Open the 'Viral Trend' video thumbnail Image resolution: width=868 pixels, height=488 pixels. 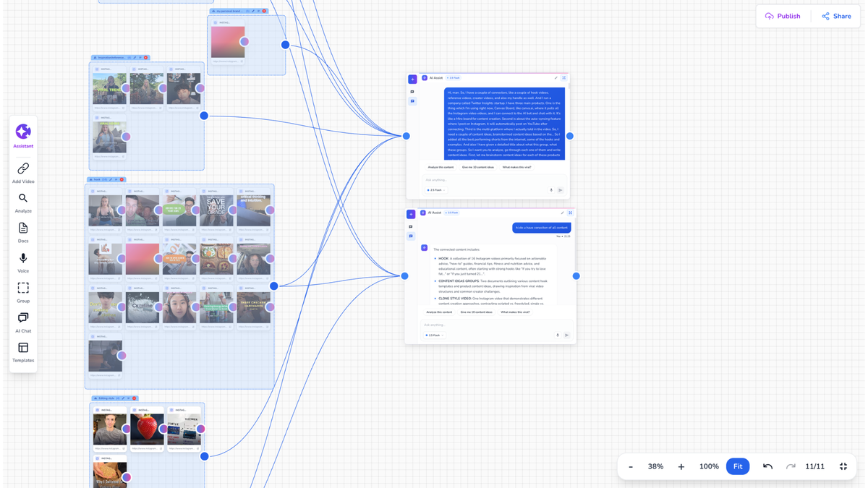click(109, 89)
